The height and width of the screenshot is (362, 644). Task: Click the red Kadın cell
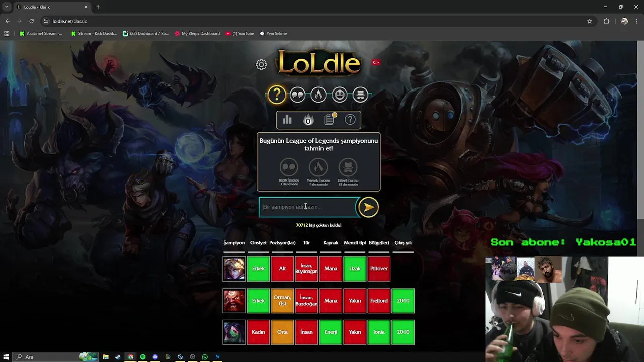coord(258,332)
